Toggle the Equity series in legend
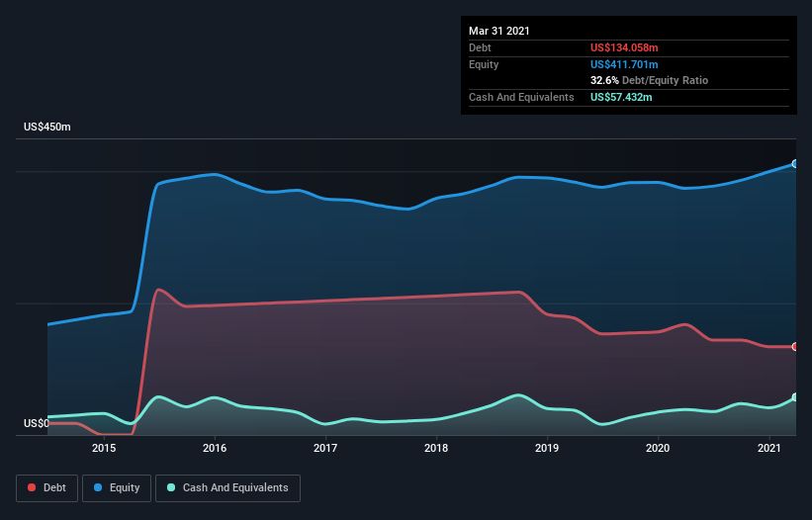Screen dimensions: 812x520 coord(116,487)
